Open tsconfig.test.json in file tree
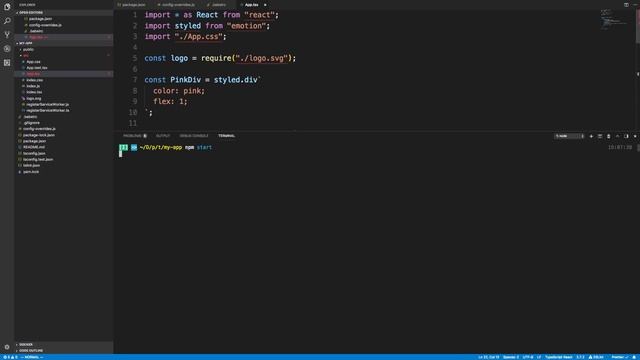 [38, 160]
